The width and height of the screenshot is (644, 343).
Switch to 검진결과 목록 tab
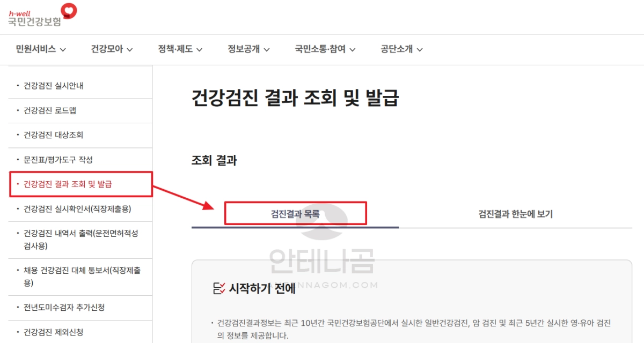295,214
